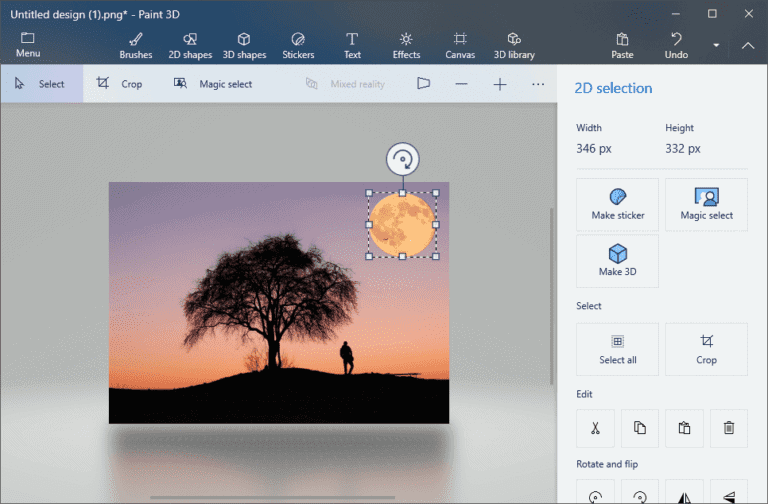
Task: Toggle the 3D view flag icon
Action: 423,84
